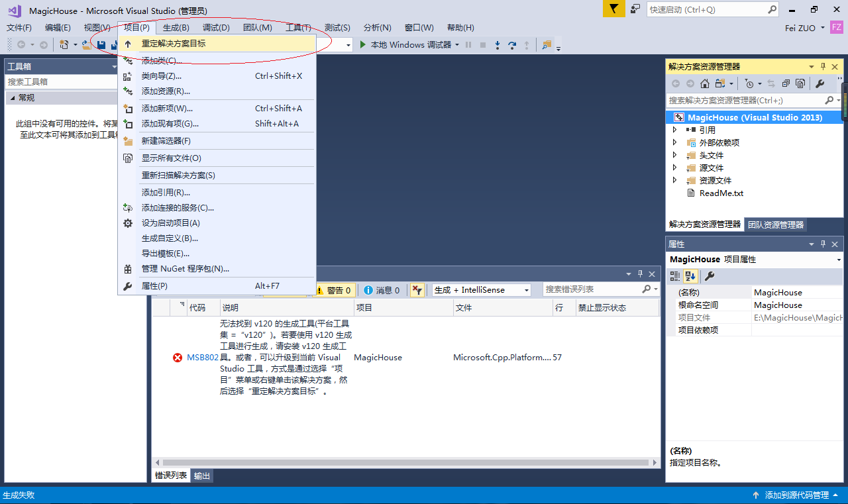Open the 编辑(E) menu
The width and height of the screenshot is (848, 504).
58,28
